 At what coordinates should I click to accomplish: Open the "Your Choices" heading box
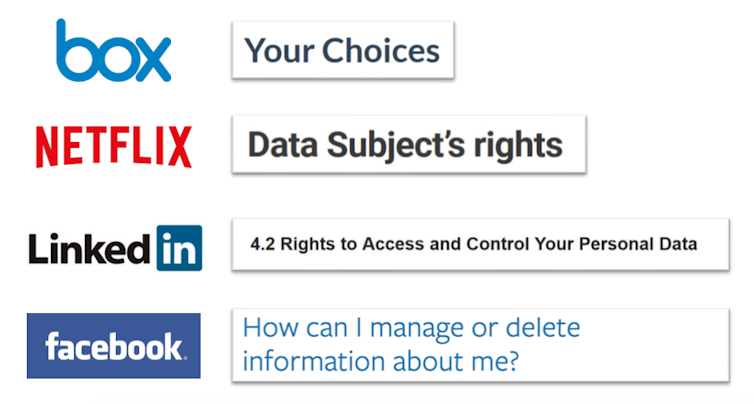(x=342, y=50)
